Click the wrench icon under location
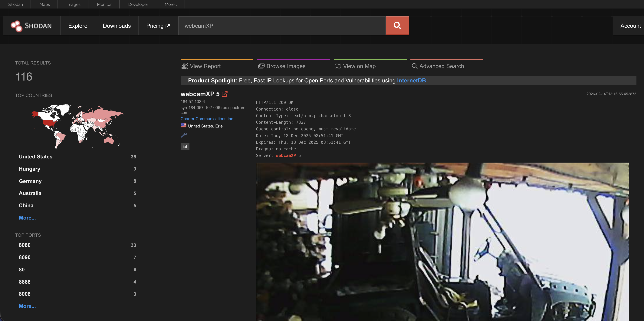The width and height of the screenshot is (644, 321). point(183,135)
